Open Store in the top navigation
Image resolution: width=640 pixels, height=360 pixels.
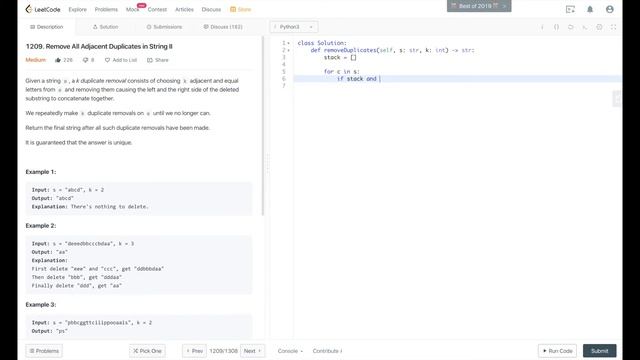click(x=240, y=9)
